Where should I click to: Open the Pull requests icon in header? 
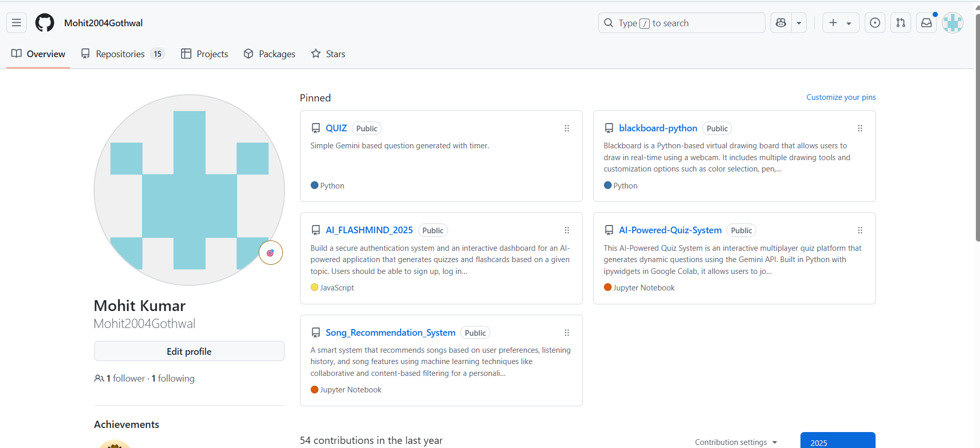(901, 23)
